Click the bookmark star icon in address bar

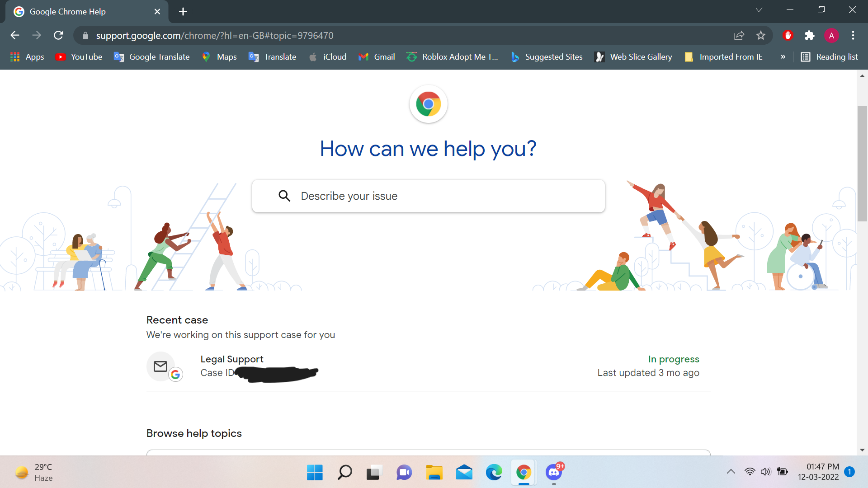[761, 35]
